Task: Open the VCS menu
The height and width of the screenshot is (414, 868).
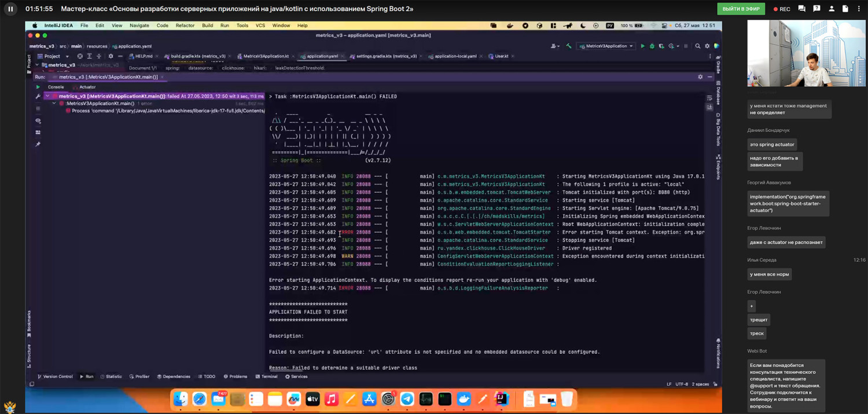Action: tap(260, 25)
